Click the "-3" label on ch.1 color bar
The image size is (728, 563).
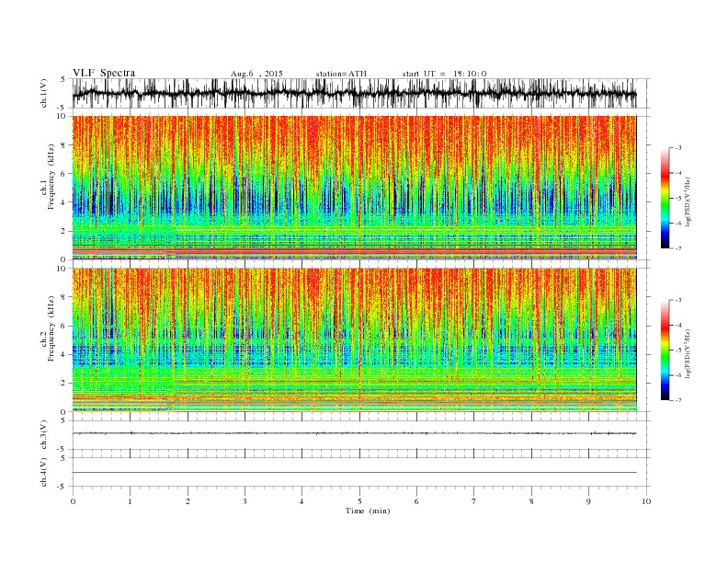pyautogui.click(x=677, y=148)
